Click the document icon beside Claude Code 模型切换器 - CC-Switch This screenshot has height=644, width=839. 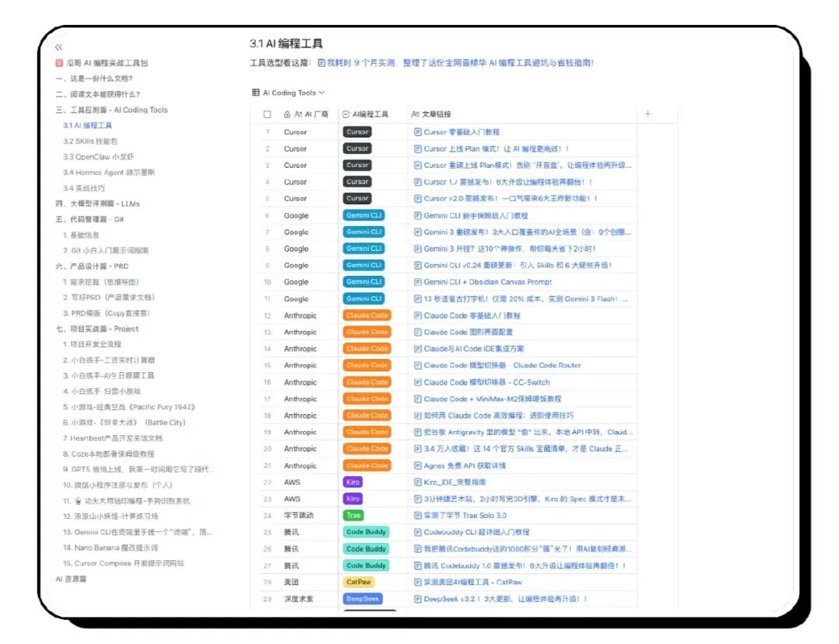[x=418, y=382]
